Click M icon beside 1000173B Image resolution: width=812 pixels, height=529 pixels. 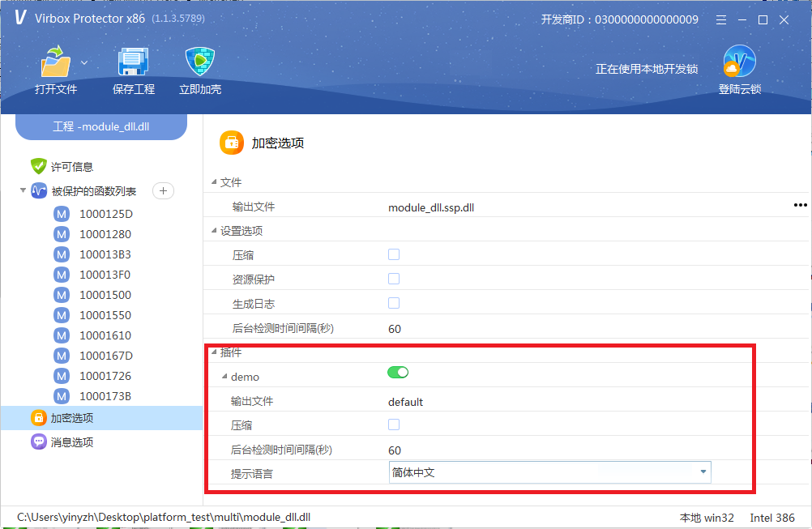62,396
